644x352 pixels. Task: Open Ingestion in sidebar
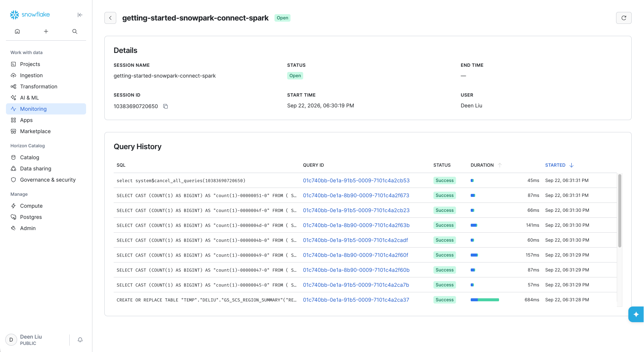(x=46, y=75)
